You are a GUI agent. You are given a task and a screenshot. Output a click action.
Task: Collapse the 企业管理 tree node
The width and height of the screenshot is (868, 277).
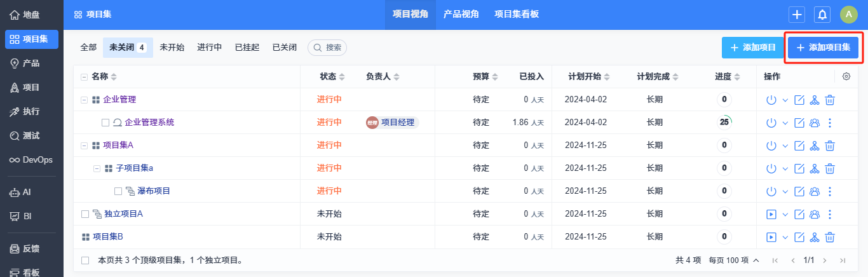[x=85, y=100]
